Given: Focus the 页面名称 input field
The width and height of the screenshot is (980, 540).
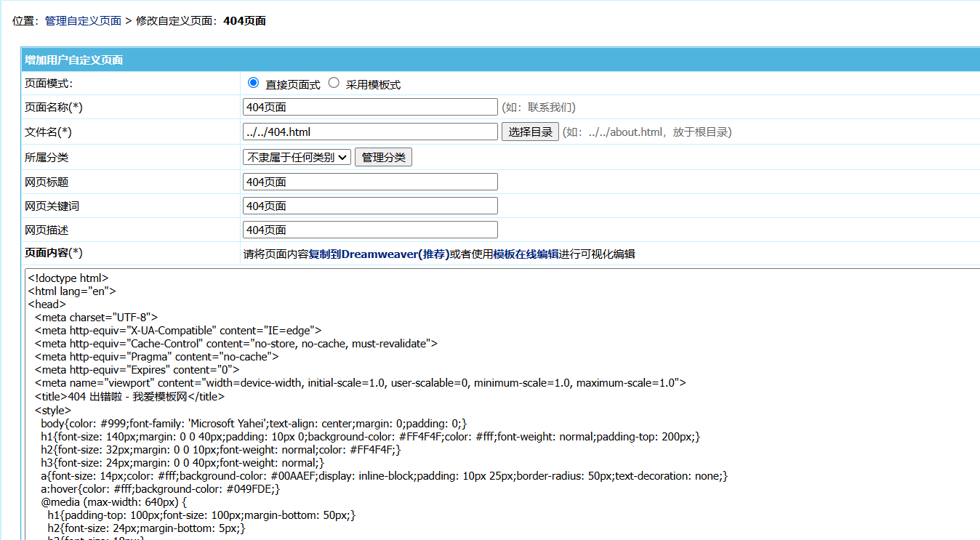Looking at the screenshot, I should click(x=370, y=107).
